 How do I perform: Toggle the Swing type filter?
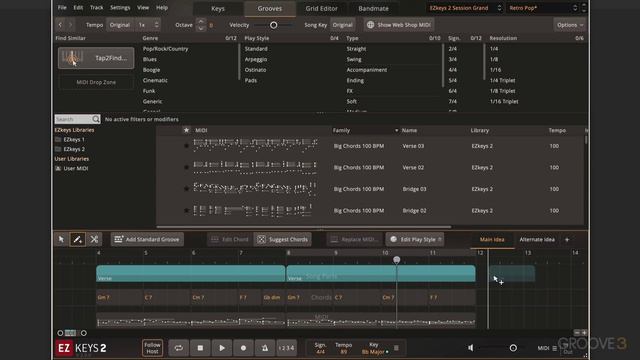pos(354,59)
